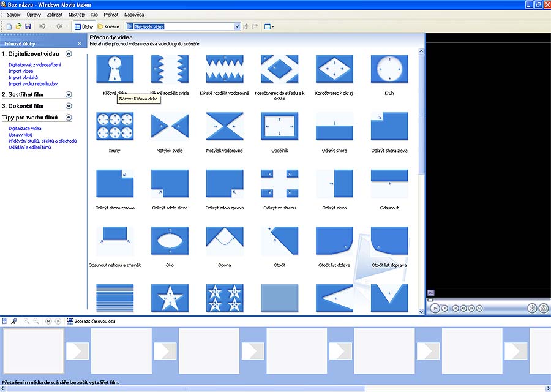Click the Split clip button under the preview
This screenshot has width=551, height=392.
click(532, 308)
